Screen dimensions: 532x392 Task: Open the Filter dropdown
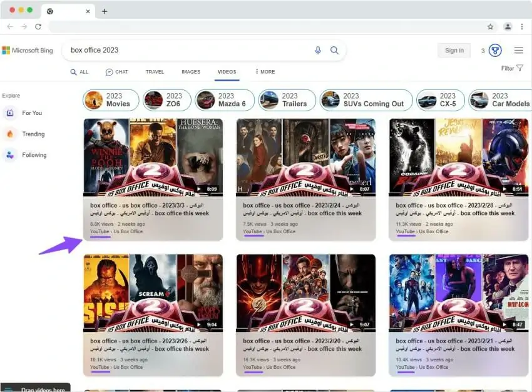510,68
